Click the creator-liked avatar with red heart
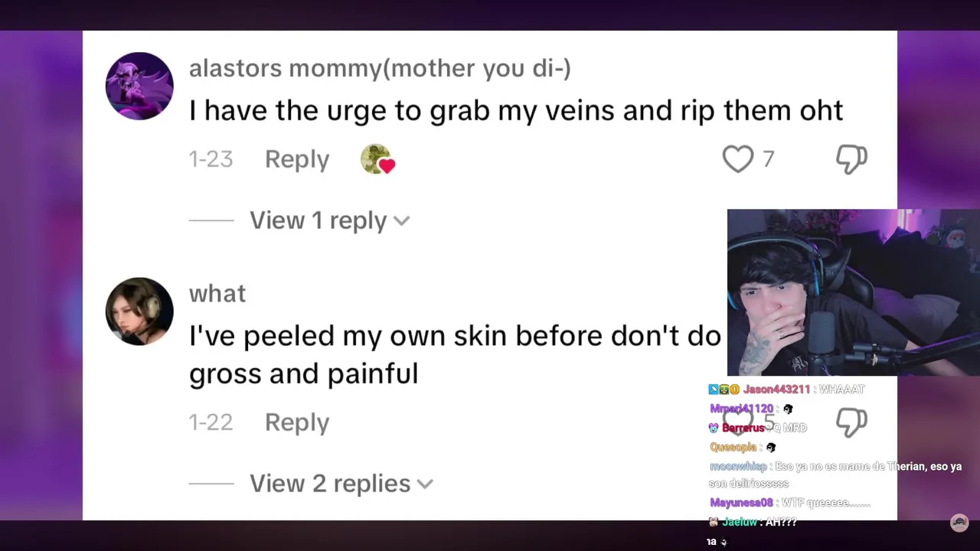Viewport: 980px width, 551px height. [377, 159]
